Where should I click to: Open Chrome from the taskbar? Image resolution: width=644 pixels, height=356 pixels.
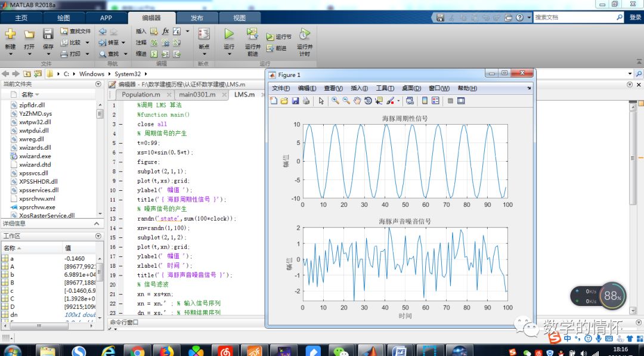(x=137, y=351)
